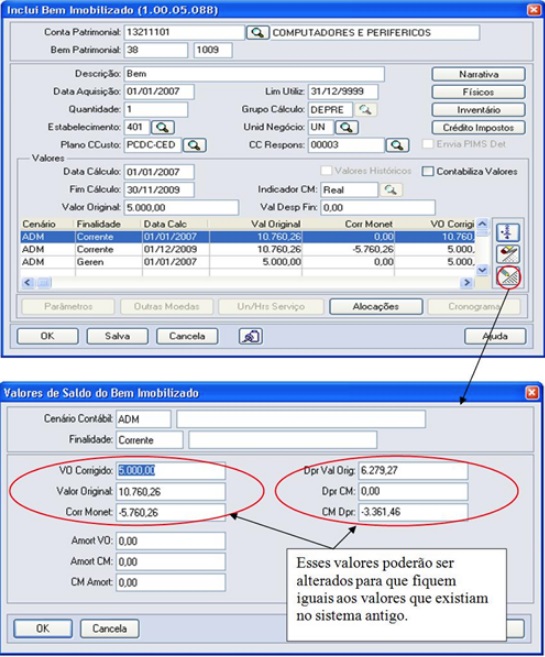Close the Valores de Saldo window
The image size is (545, 657).
point(532,393)
